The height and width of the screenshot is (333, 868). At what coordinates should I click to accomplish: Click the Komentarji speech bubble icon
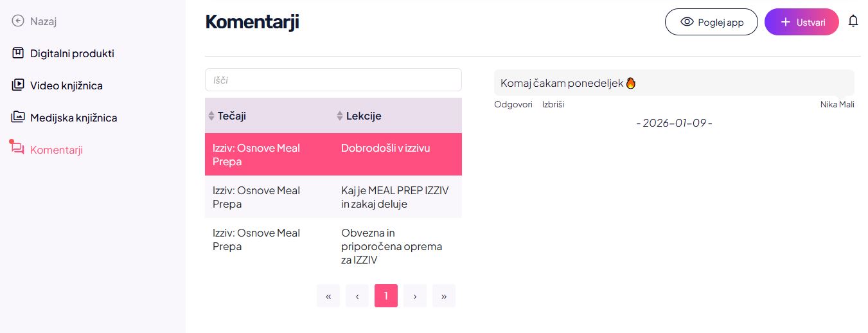[17, 148]
